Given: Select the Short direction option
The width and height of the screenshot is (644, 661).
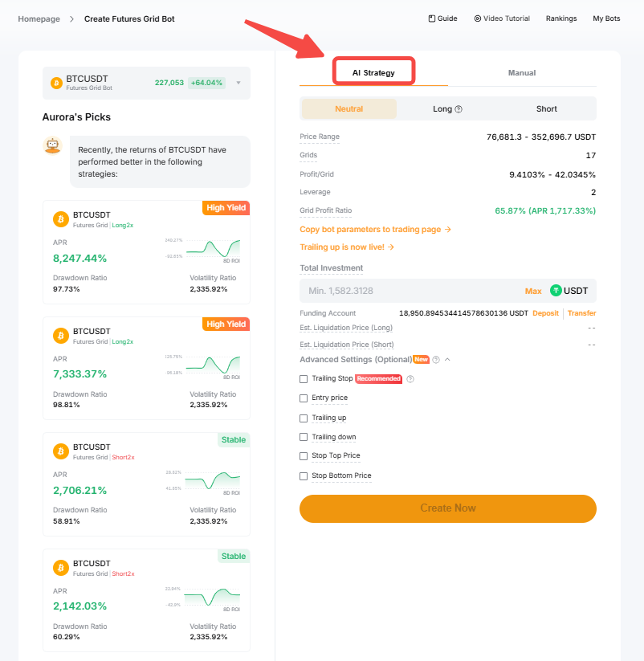Looking at the screenshot, I should coord(546,109).
